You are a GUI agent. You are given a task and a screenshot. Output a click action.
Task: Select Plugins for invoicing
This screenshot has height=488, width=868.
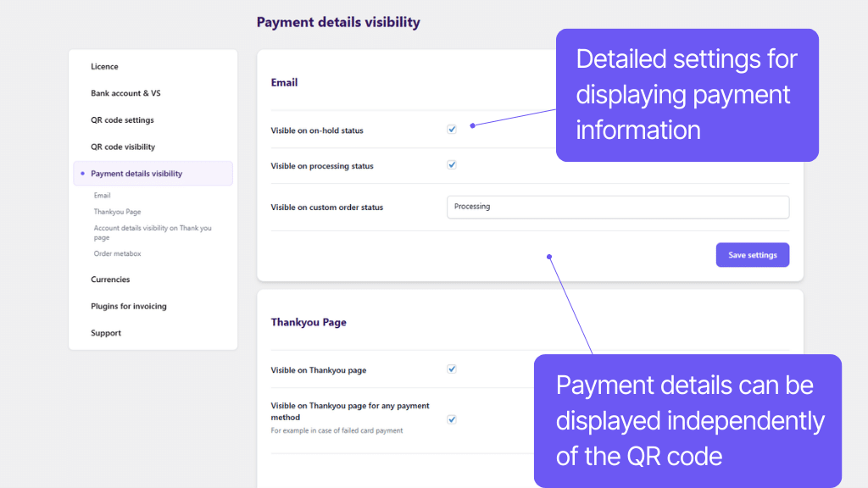(x=127, y=306)
